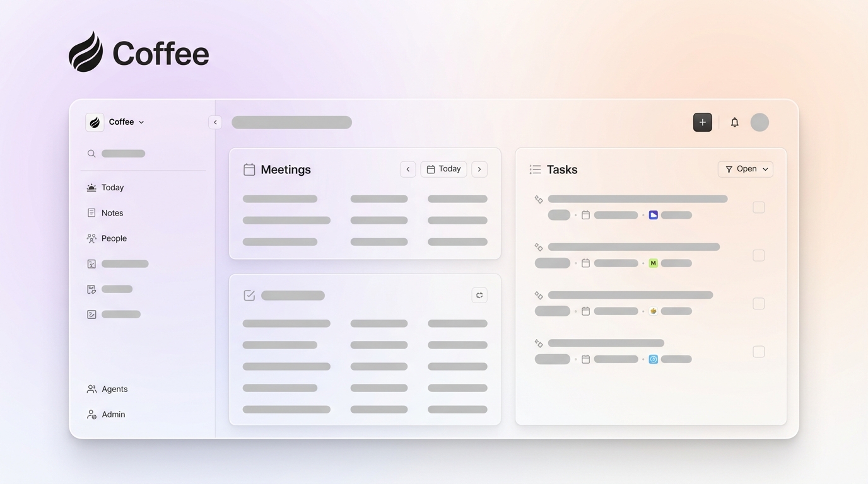Viewport: 868px width, 484px height.
Task: Click the purple app icon on first task
Action: (x=654, y=215)
